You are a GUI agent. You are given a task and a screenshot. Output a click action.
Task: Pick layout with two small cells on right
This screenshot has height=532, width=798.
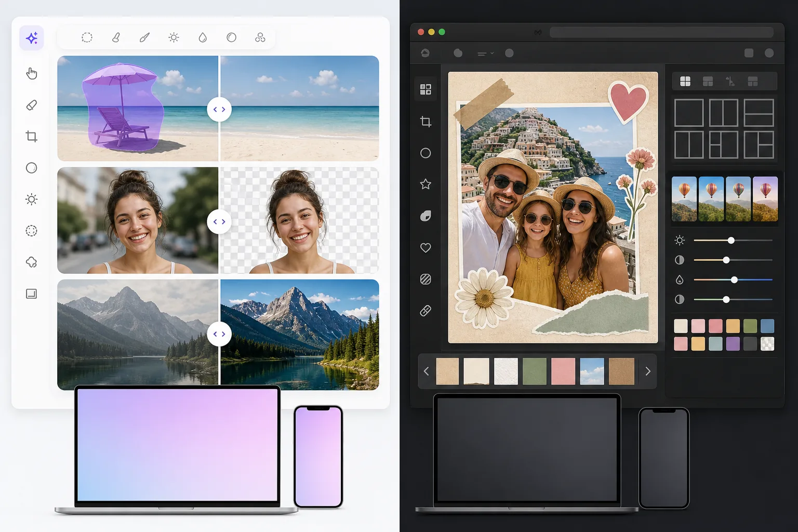tap(759, 144)
